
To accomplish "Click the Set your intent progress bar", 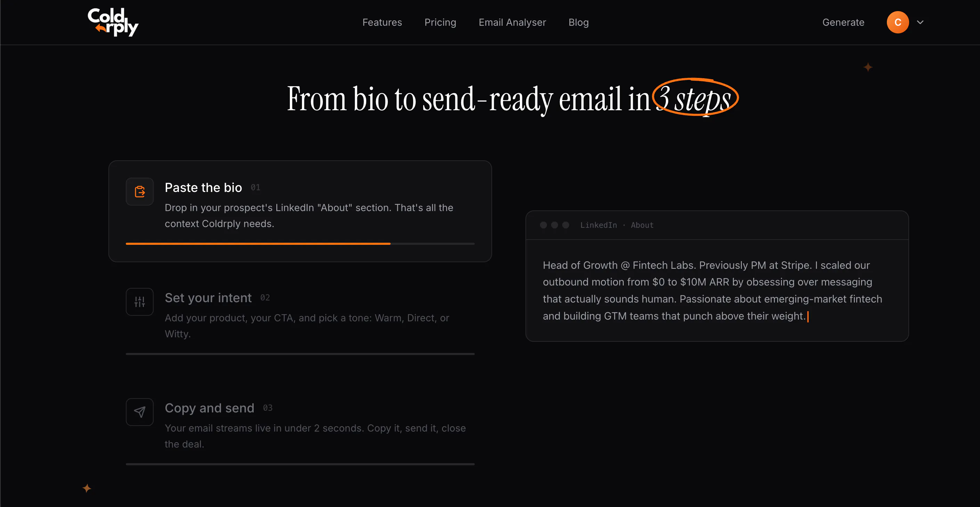I will pyautogui.click(x=300, y=354).
